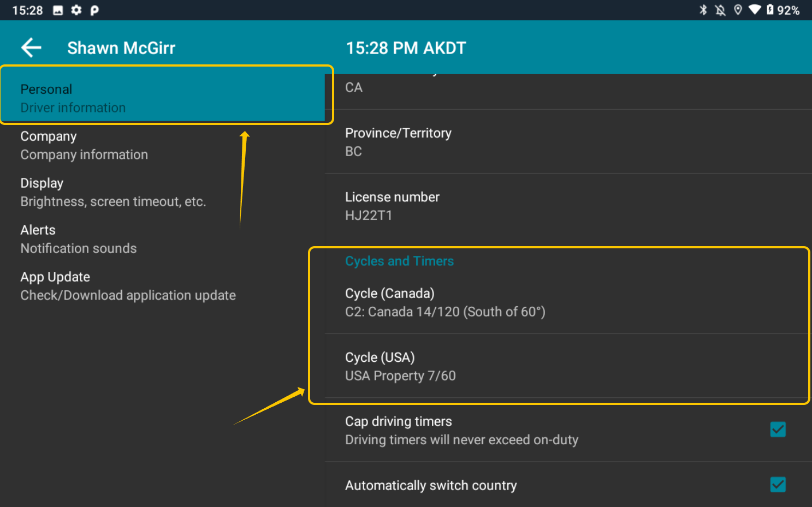Edit License number HJ22T1

coord(568,206)
